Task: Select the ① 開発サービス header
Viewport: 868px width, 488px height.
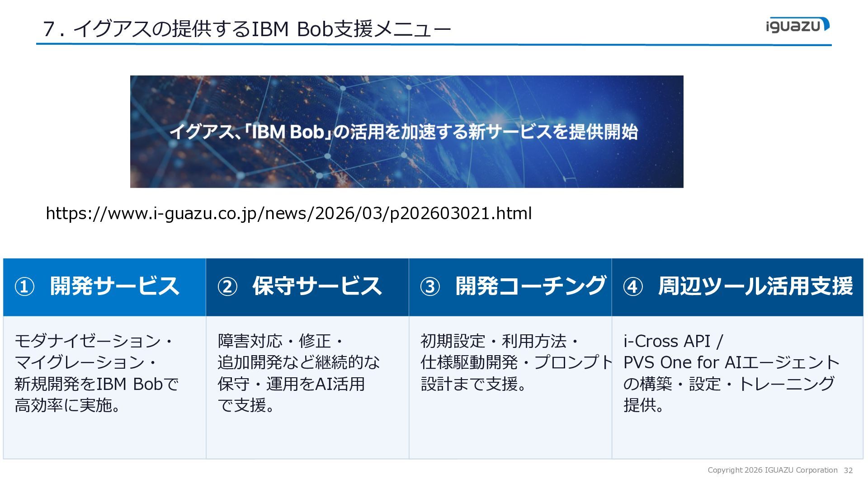Action: (x=104, y=287)
